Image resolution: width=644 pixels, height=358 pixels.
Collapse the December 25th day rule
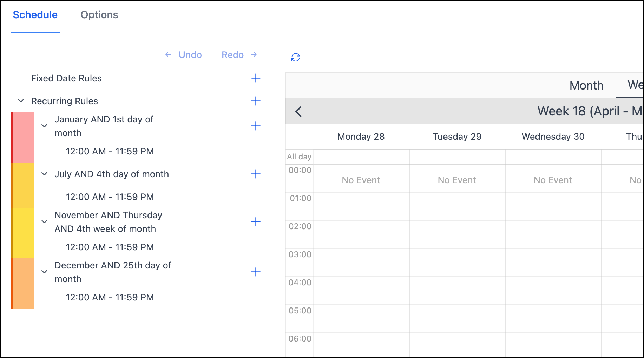pyautogui.click(x=45, y=272)
